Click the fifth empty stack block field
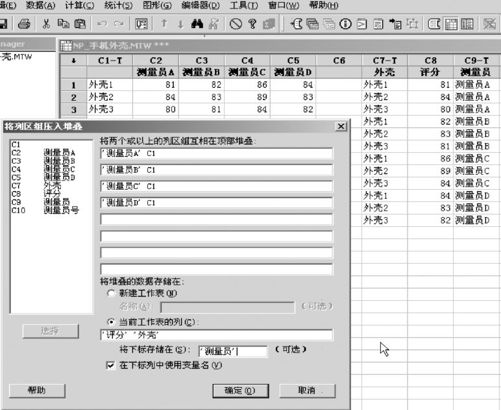This screenshot has width=501, height=410. pyautogui.click(x=216, y=220)
